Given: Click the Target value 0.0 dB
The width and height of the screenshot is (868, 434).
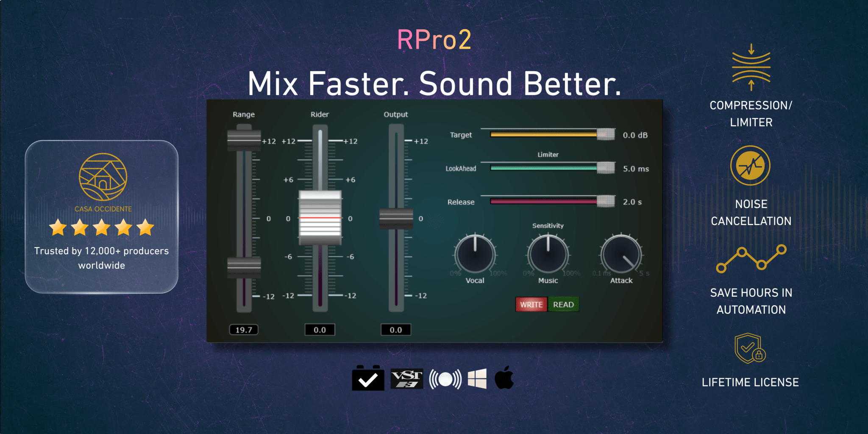Looking at the screenshot, I should [x=635, y=135].
